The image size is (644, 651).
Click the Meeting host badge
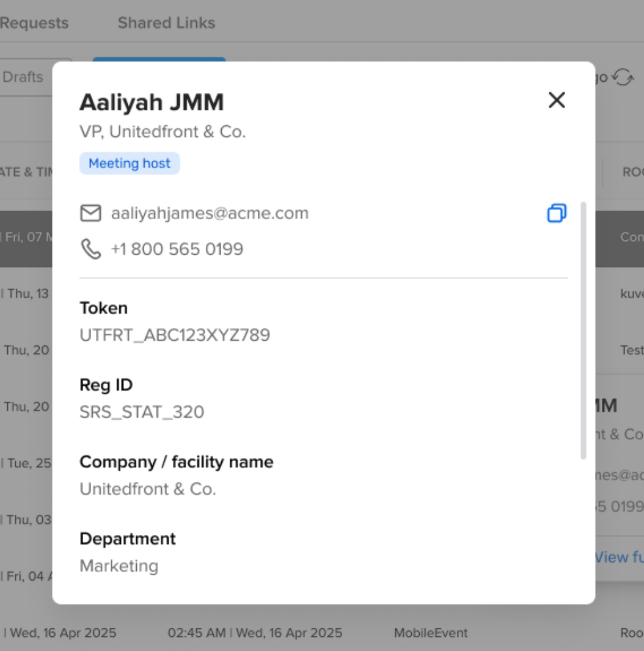point(130,164)
